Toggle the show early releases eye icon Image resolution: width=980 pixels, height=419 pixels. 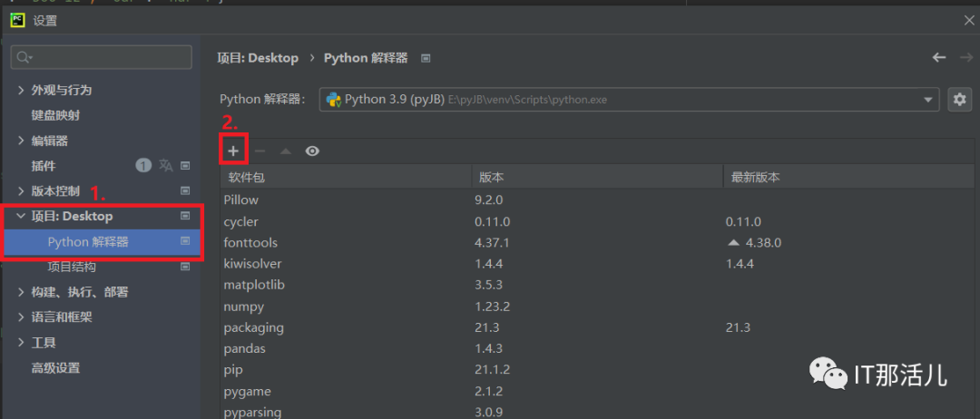click(x=312, y=151)
